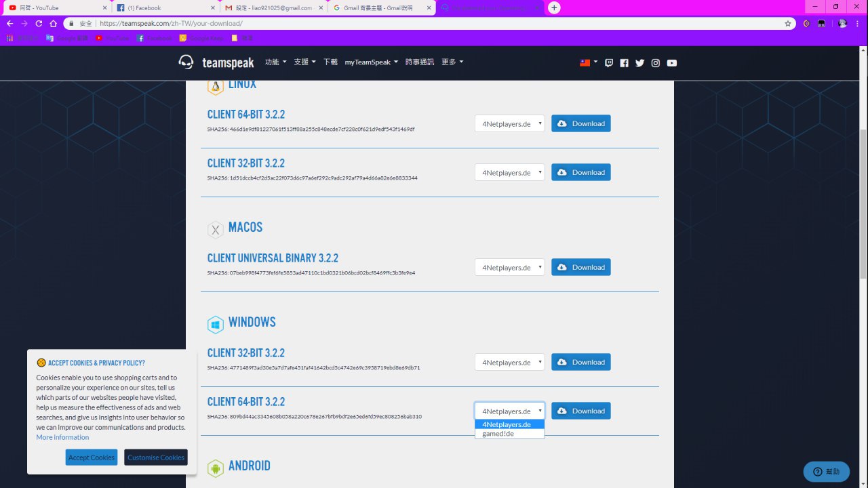The image size is (868, 488).
Task: Open the TeamSpeak YouTube icon in site header
Action: [671, 63]
